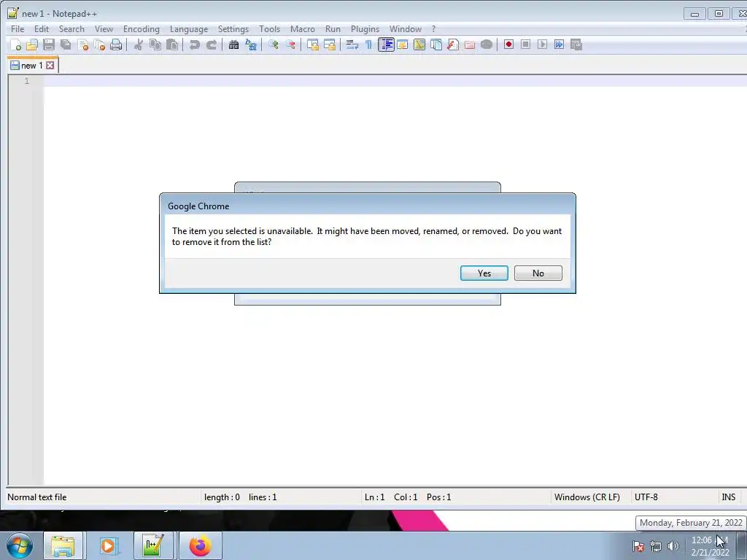Image resolution: width=747 pixels, height=560 pixels.
Task: Toggle synchronize vertical scrolling icon
Action: point(312,44)
